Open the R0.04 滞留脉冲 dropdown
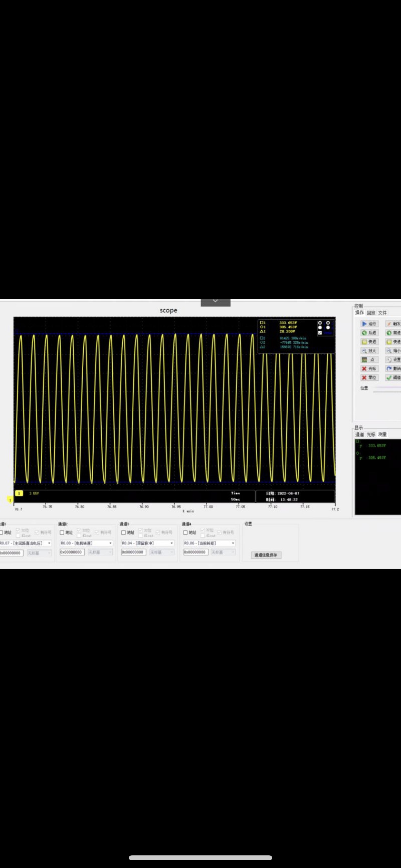 click(x=148, y=543)
